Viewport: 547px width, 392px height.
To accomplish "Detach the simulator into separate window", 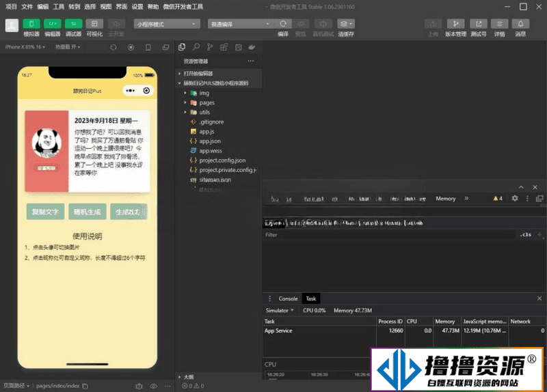I will point(165,47).
